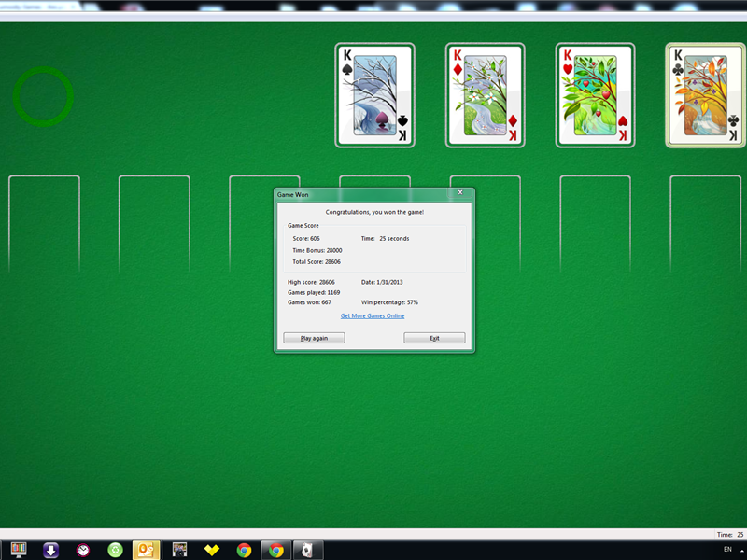The height and width of the screenshot is (560, 747).
Task: Click 'Congratulations, you won the game!' text
Action: point(374,212)
